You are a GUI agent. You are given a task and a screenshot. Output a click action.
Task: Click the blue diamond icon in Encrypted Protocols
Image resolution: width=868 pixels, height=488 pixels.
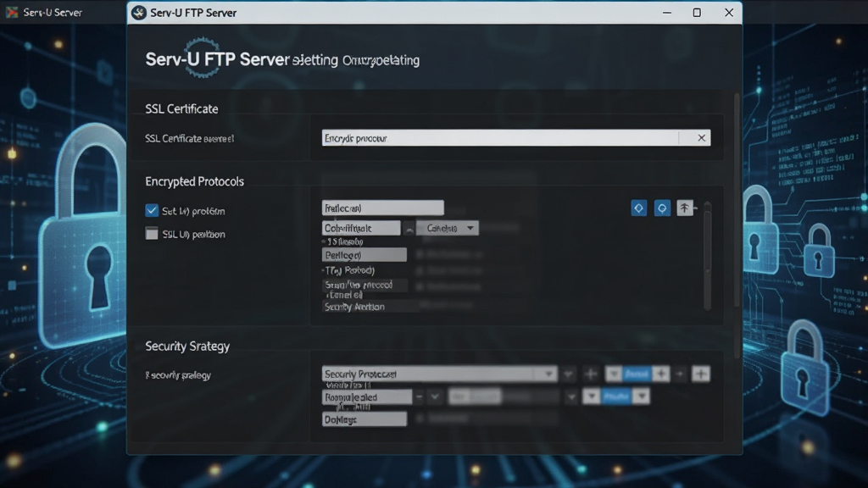pyautogui.click(x=639, y=208)
